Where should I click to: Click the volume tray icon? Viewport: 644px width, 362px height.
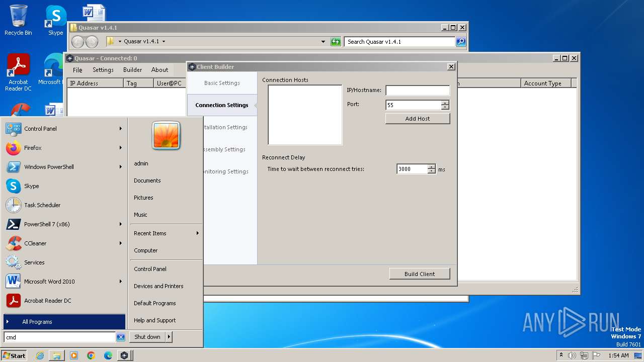click(x=572, y=355)
